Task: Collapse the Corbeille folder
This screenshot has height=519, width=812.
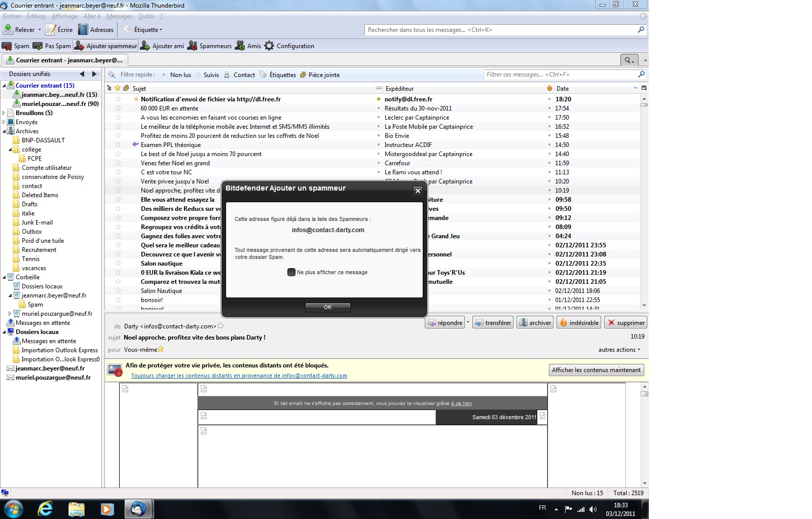Action: click(x=4, y=277)
